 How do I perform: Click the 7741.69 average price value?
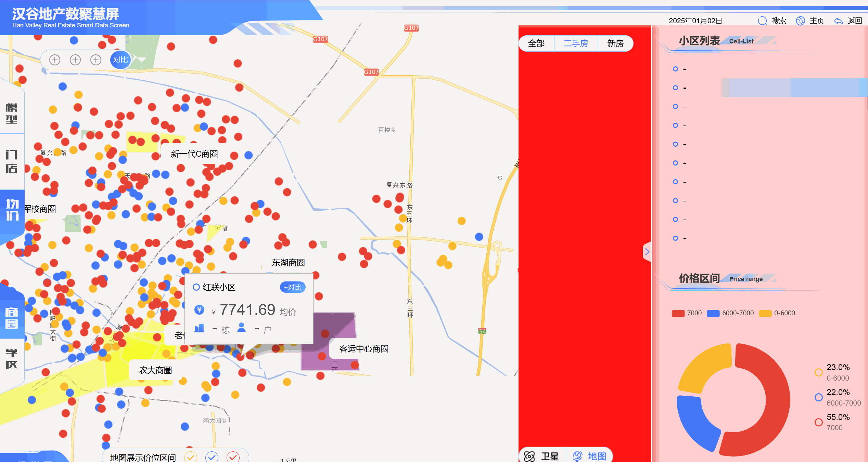(247, 310)
